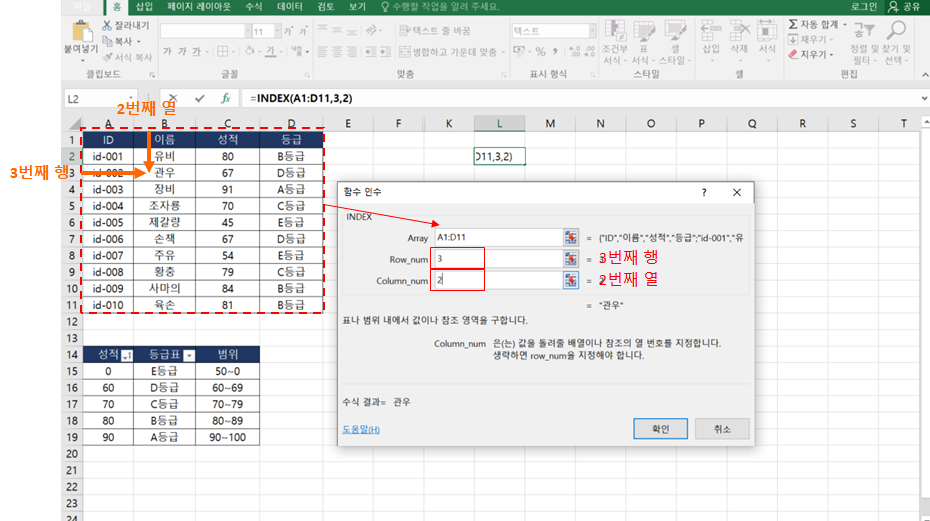Click the Paste (붙여넣기) clipboard icon
Screen dimensions: 930x521
[x=81, y=32]
